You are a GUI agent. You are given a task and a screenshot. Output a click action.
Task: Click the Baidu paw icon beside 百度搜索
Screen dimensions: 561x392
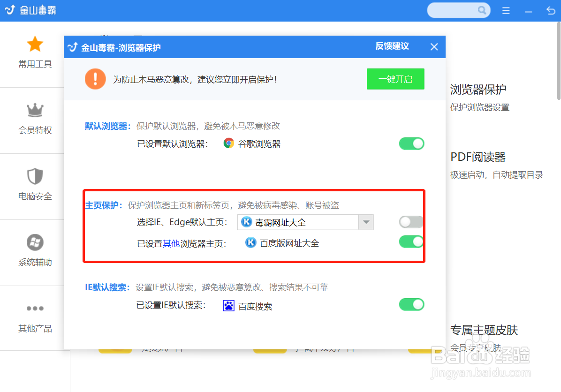pos(229,306)
